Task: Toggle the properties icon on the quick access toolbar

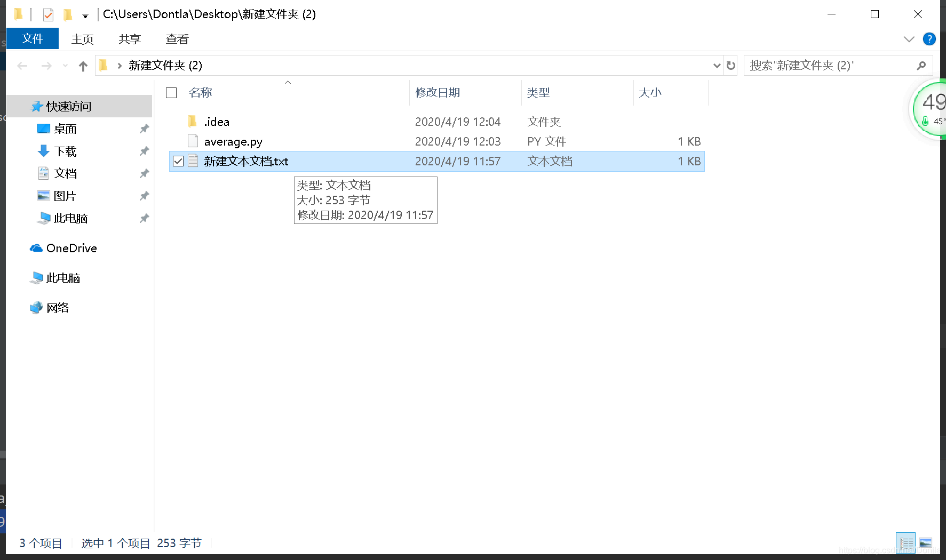Action: (47, 14)
